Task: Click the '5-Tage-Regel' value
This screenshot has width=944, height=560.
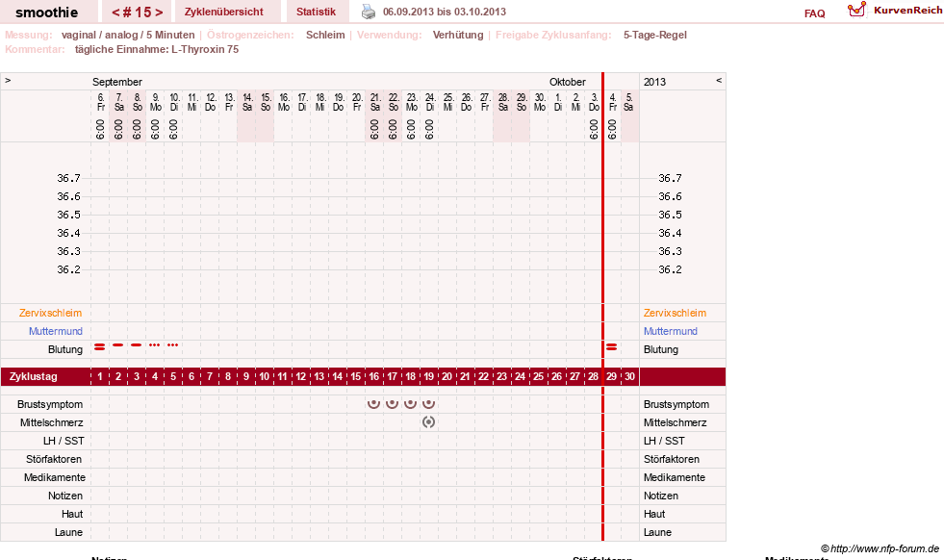Action: click(655, 35)
